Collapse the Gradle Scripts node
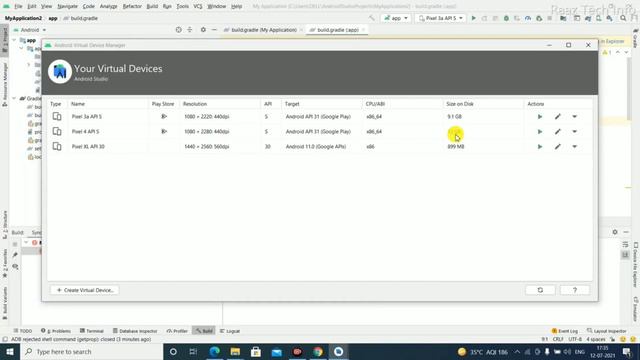This screenshot has height=360, width=640. pyautogui.click(x=15, y=98)
